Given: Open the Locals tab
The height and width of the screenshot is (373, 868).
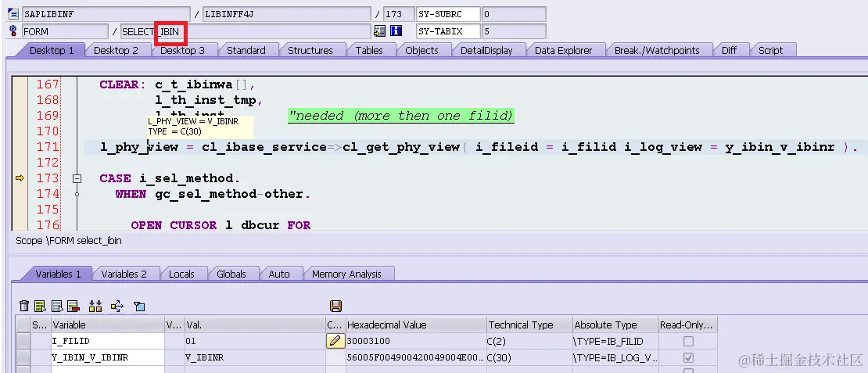Looking at the screenshot, I should coord(181,274).
